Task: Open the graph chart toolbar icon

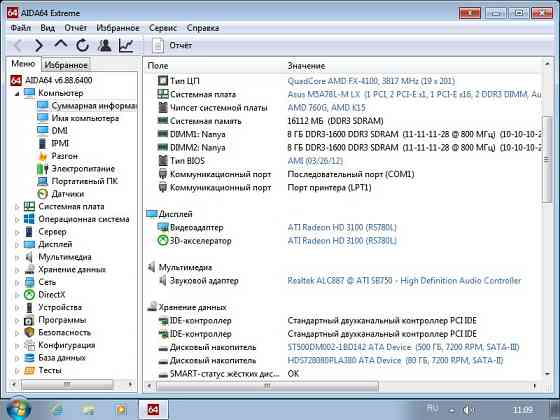Action: point(126,45)
